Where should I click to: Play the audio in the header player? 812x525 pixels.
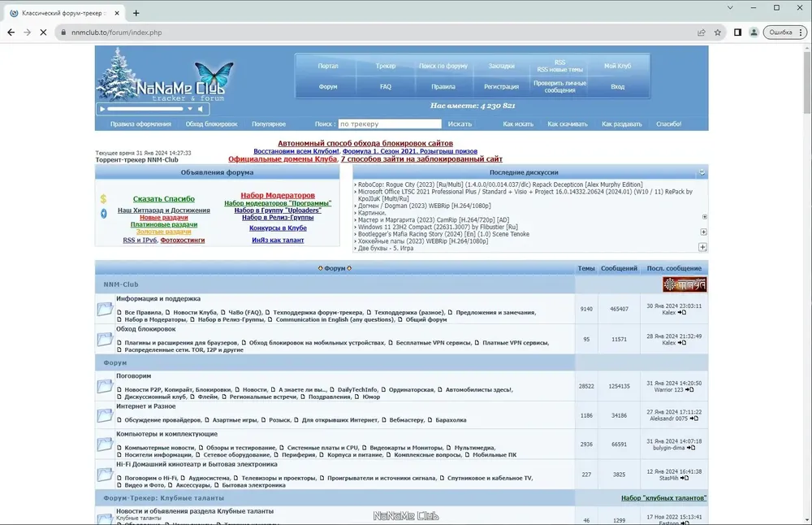(102, 109)
